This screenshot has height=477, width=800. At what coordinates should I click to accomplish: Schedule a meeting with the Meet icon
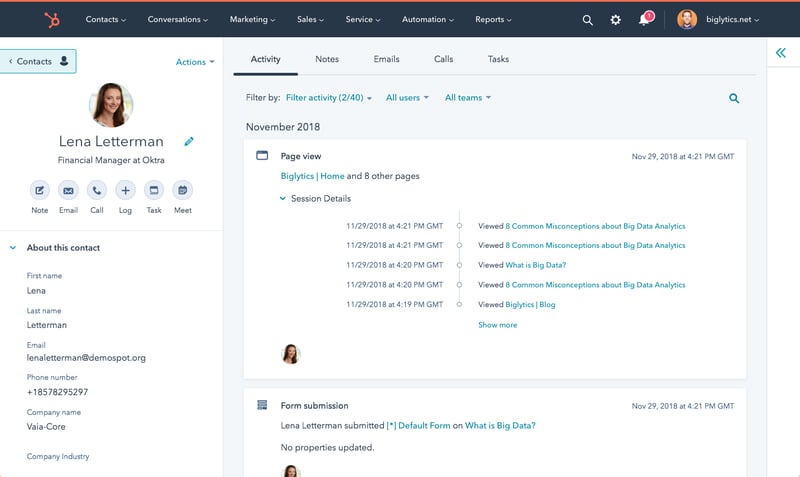[x=182, y=191]
